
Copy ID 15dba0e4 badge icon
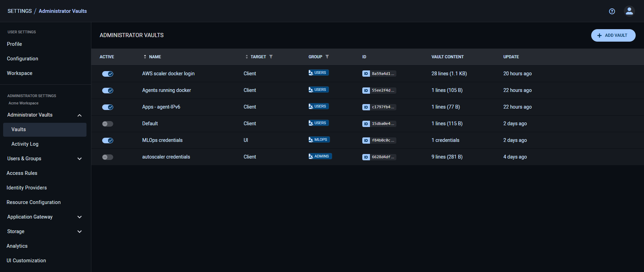pos(366,124)
